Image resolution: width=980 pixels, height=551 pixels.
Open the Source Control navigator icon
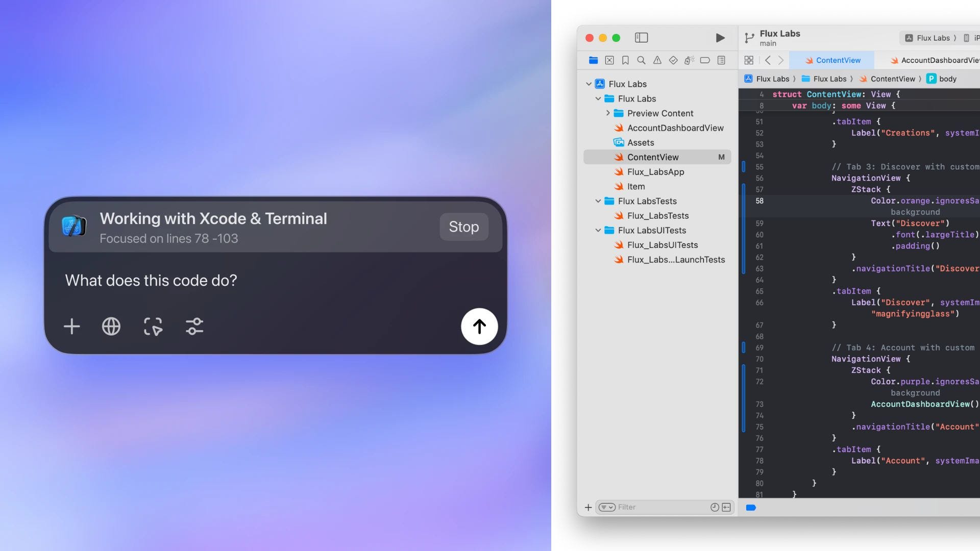(x=609, y=60)
